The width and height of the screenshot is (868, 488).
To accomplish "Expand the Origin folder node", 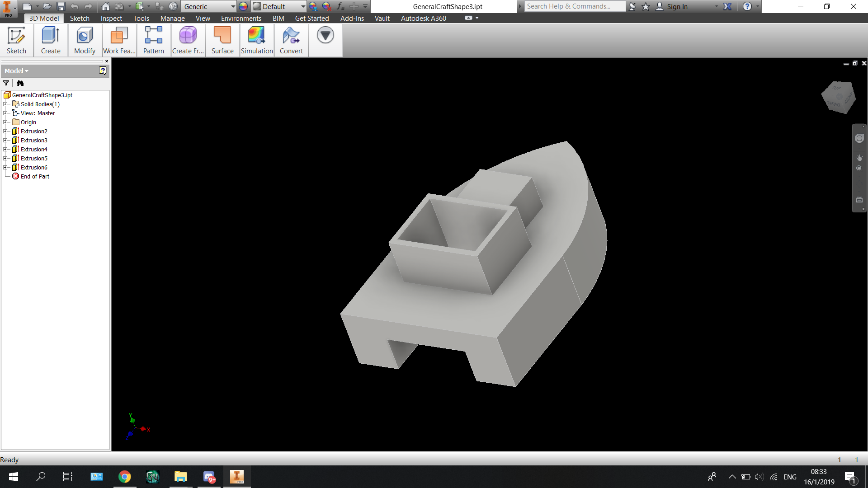I will pos(5,122).
